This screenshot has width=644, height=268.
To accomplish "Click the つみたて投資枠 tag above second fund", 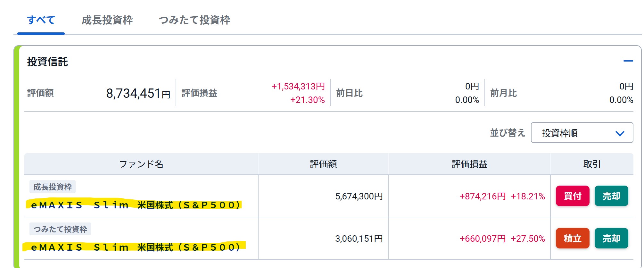I will pos(60,229).
